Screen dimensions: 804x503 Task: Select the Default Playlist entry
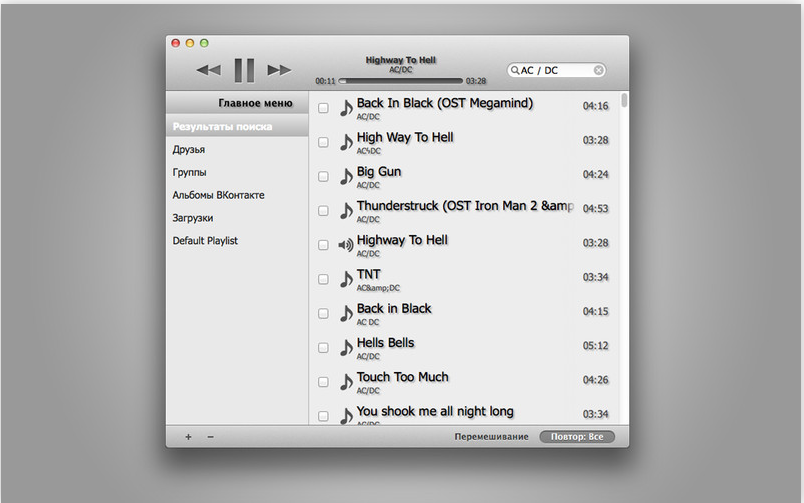(x=237, y=240)
